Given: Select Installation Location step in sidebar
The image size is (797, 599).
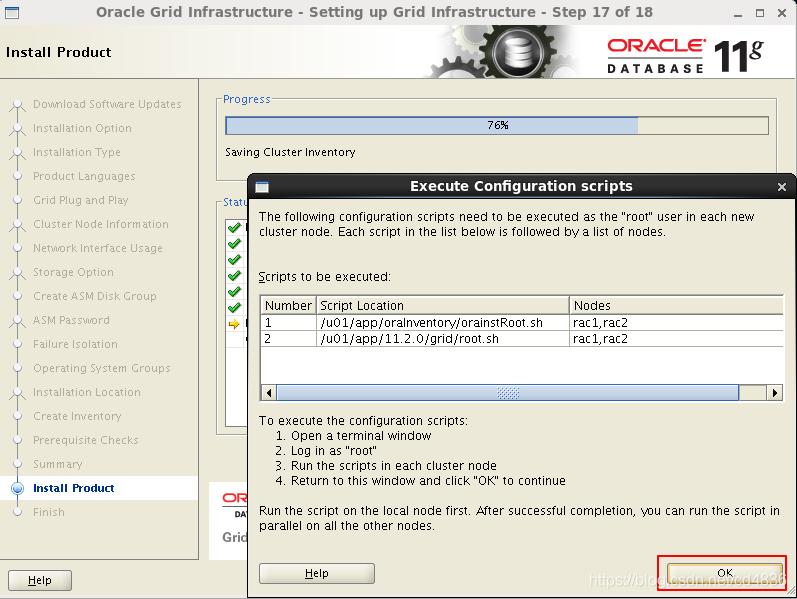Looking at the screenshot, I should click(x=87, y=392).
